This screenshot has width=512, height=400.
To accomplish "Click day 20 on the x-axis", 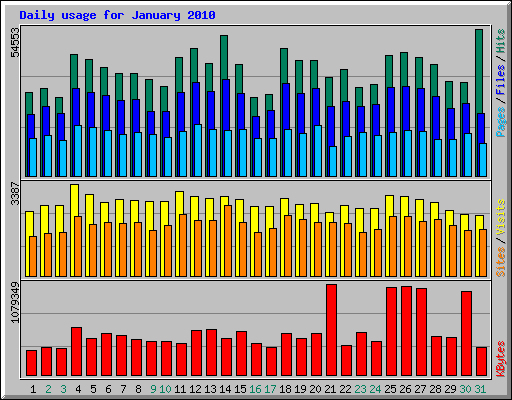I will [315, 389].
